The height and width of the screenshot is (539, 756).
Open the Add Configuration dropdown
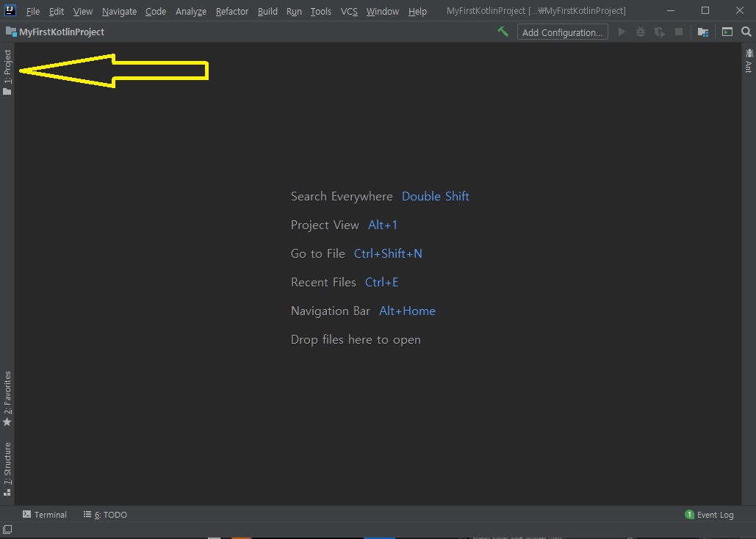(x=562, y=32)
